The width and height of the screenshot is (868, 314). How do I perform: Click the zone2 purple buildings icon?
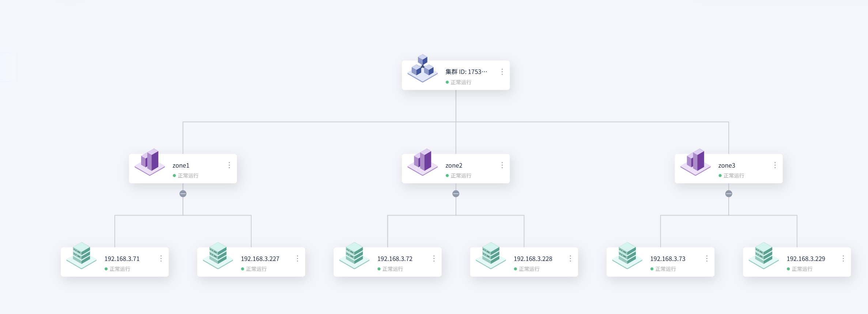(422, 162)
